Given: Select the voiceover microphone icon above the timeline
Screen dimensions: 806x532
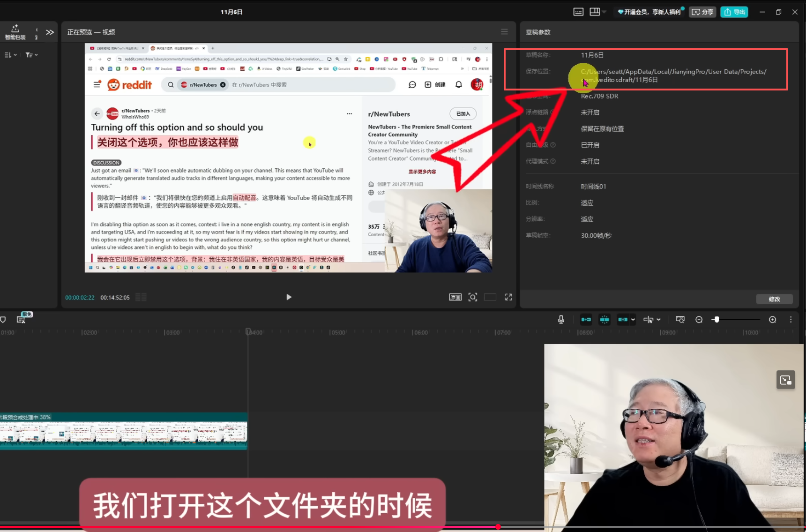Looking at the screenshot, I should [x=560, y=319].
